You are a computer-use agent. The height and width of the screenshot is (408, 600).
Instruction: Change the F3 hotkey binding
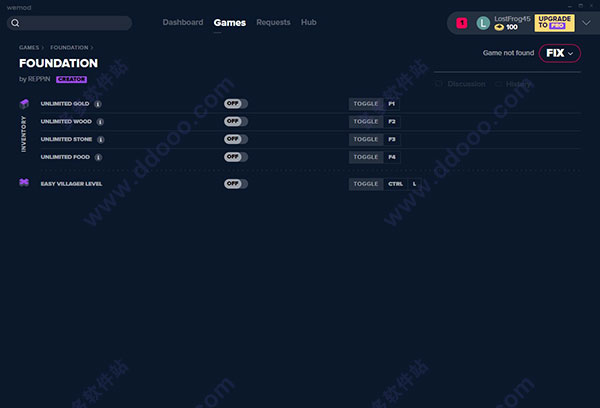point(392,139)
